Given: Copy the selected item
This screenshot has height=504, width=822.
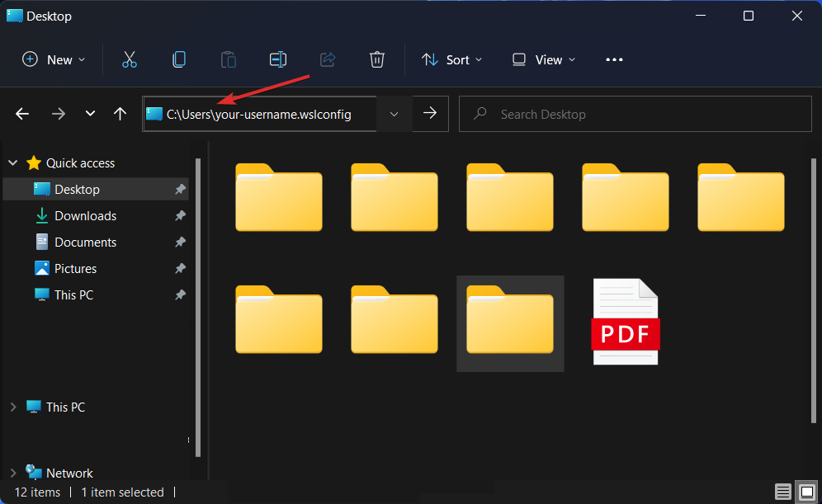Looking at the screenshot, I should pos(178,59).
